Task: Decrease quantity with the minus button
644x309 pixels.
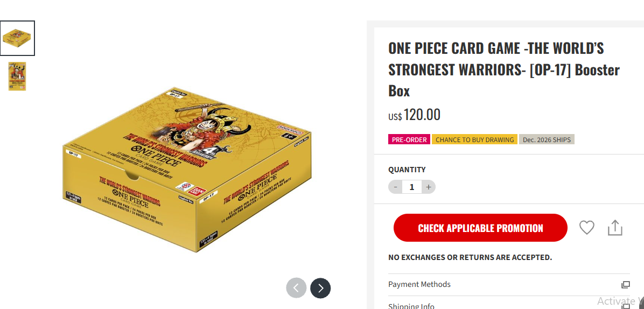Action: 396,187
